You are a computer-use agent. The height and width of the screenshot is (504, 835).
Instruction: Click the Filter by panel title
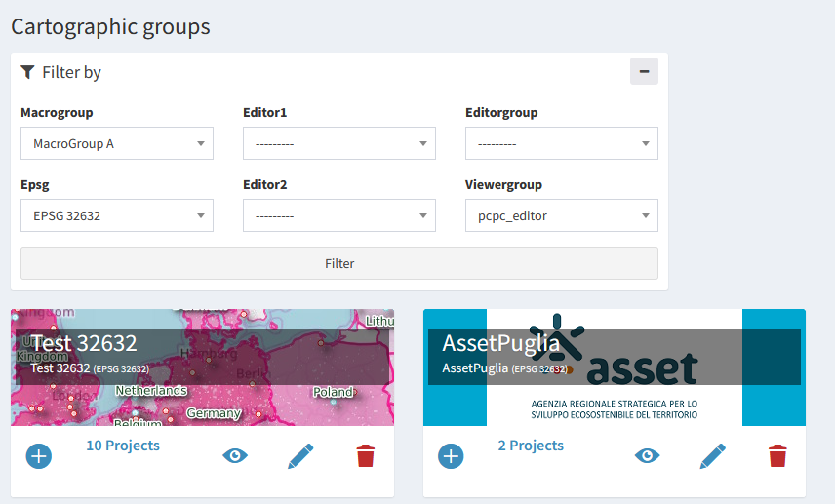click(72, 72)
